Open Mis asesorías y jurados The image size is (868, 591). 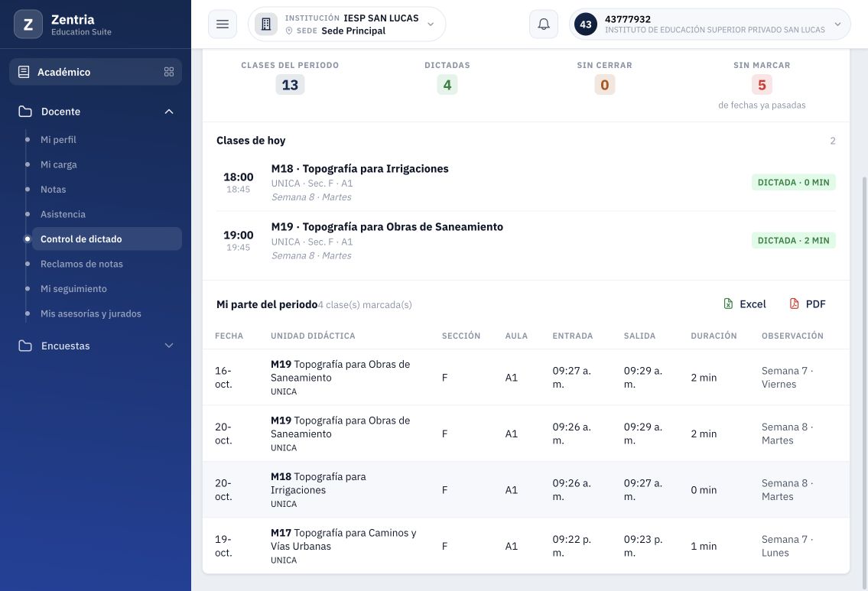pyautogui.click(x=91, y=313)
